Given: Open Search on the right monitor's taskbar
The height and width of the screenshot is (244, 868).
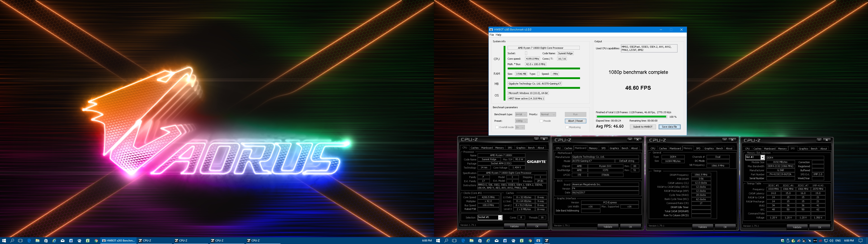Looking at the screenshot, I should coord(446,241).
